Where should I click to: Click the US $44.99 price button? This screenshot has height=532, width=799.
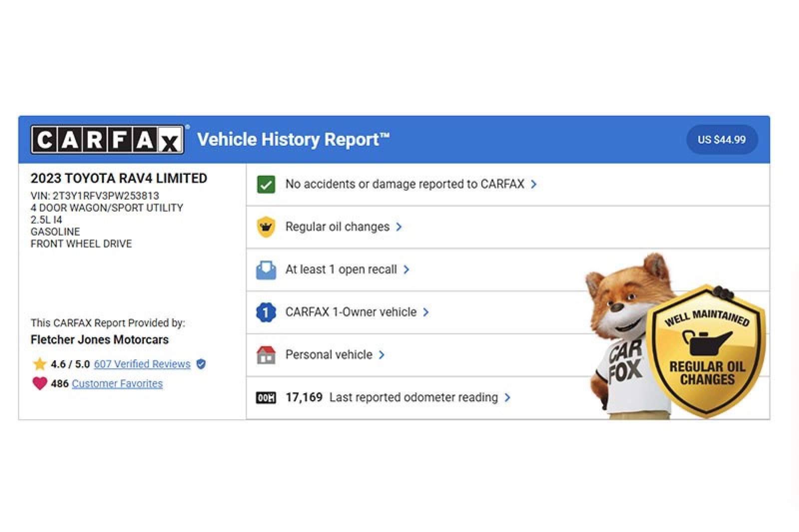tap(721, 140)
